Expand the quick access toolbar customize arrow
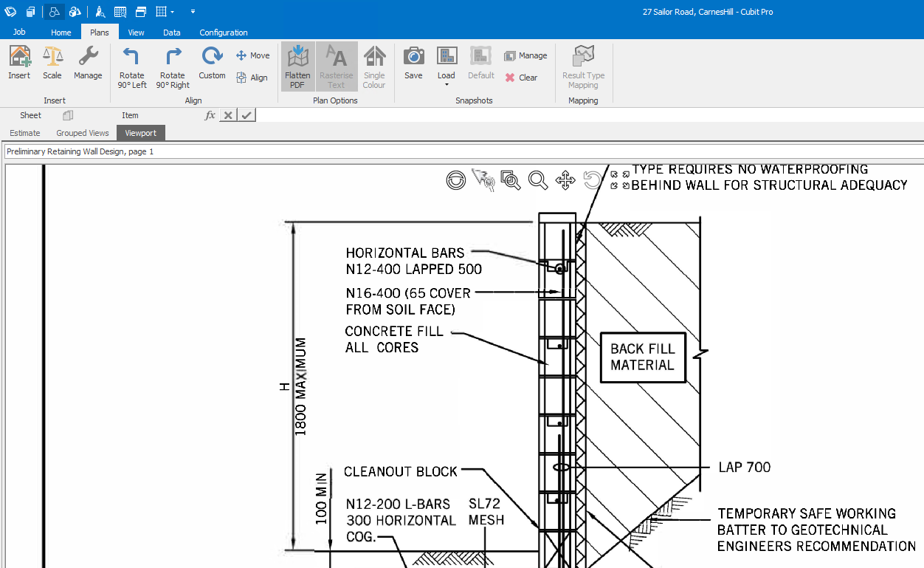This screenshot has width=924, height=568. click(193, 12)
